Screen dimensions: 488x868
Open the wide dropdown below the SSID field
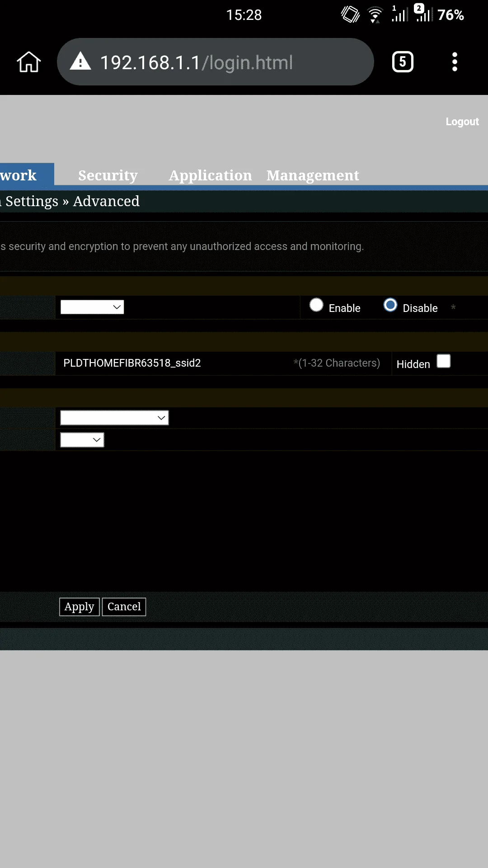(114, 418)
